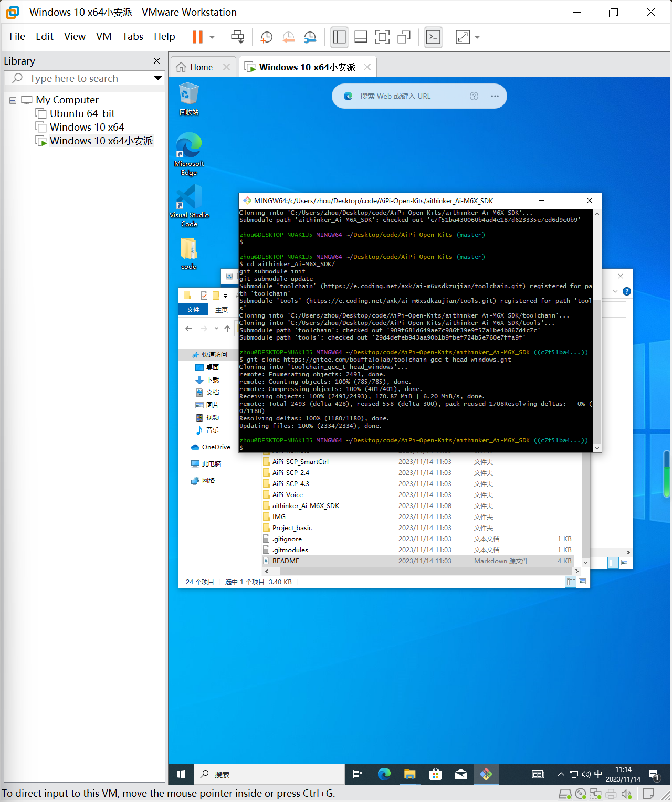Click Send Ctrl+Alt+Del toolbar icon
This screenshot has height=802, width=672.
(x=238, y=37)
